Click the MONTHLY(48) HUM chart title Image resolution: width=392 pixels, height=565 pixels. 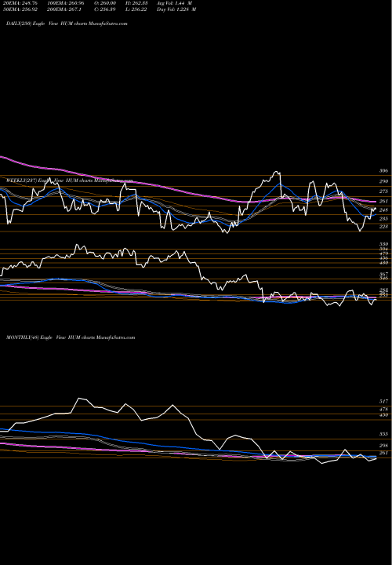(71, 337)
